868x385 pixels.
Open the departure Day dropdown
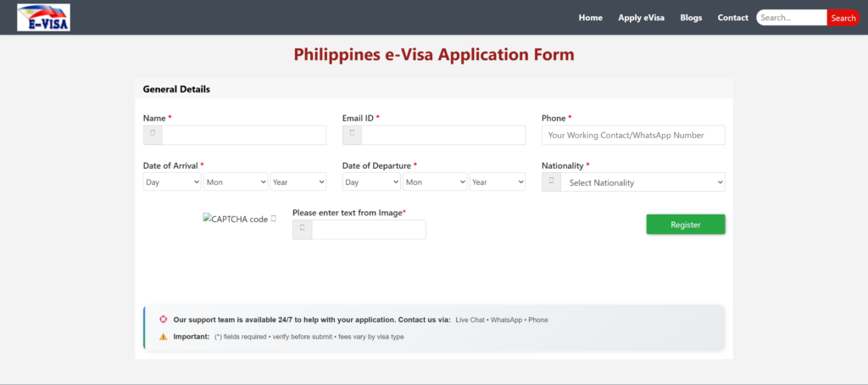coord(371,181)
